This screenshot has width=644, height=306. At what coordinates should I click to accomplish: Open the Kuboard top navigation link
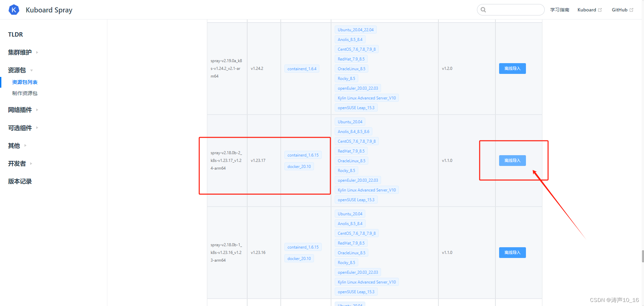point(587,10)
